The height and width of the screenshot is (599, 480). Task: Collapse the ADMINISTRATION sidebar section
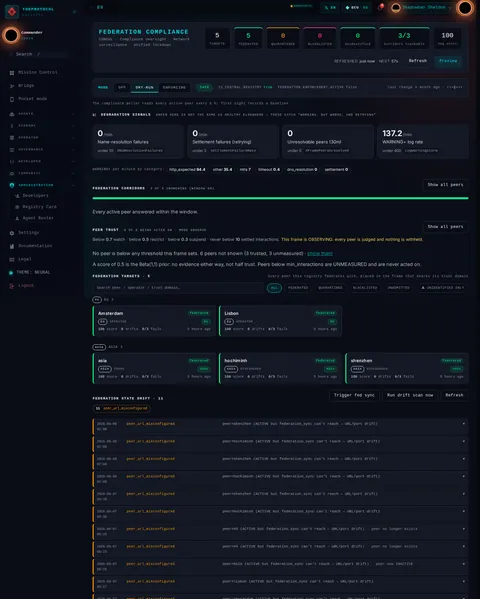[42, 185]
